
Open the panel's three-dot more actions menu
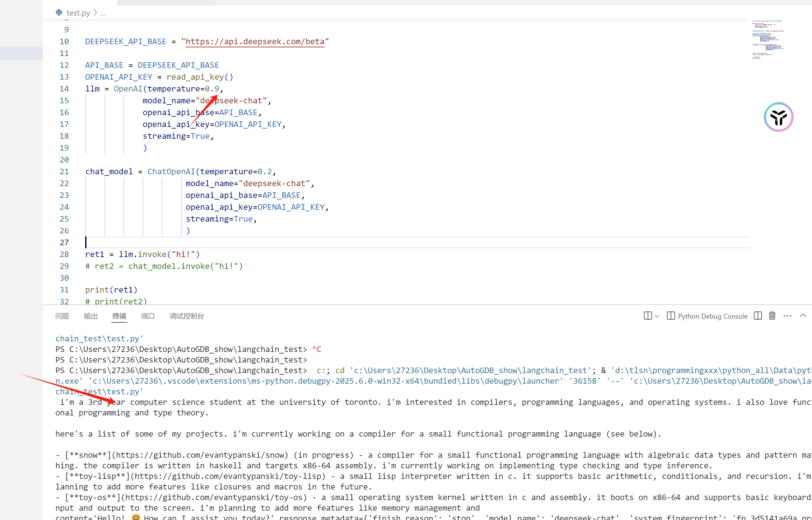point(787,316)
